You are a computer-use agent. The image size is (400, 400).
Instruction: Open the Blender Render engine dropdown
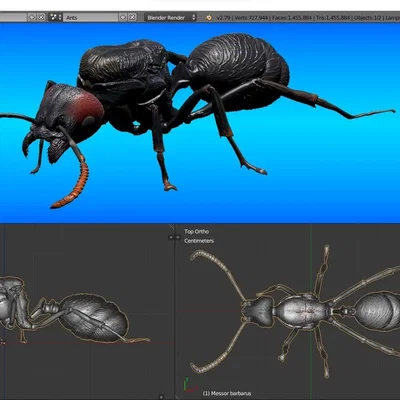click(170, 17)
